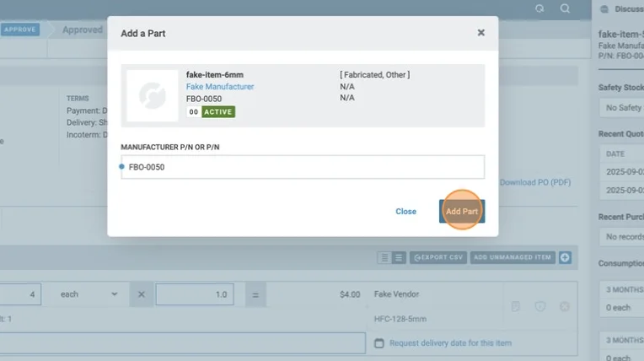Click the Close link in dialog
The width and height of the screenshot is (644, 361).
pyautogui.click(x=405, y=211)
